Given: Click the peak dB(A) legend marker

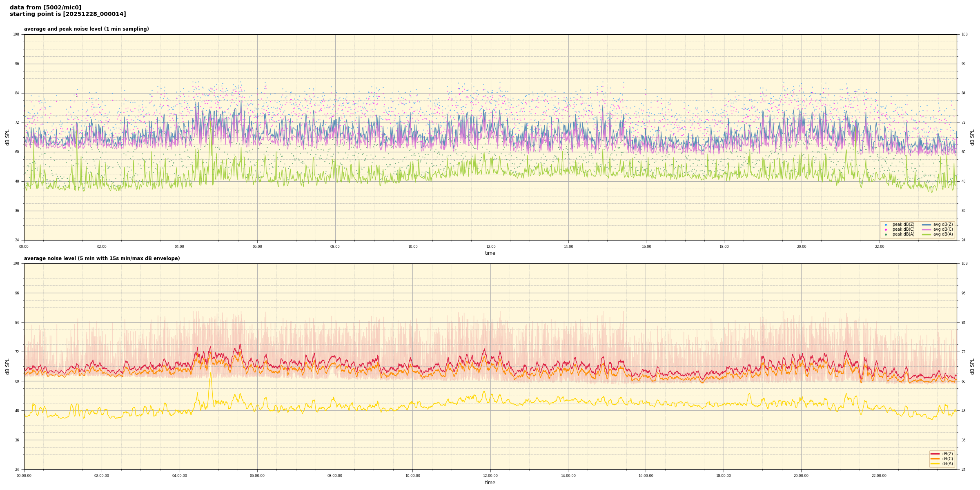Looking at the screenshot, I should point(886,234).
